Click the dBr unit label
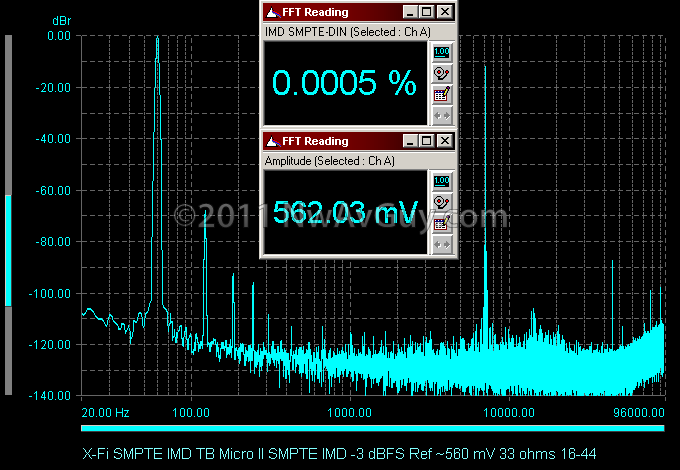The width and height of the screenshot is (680, 470). 62,21
